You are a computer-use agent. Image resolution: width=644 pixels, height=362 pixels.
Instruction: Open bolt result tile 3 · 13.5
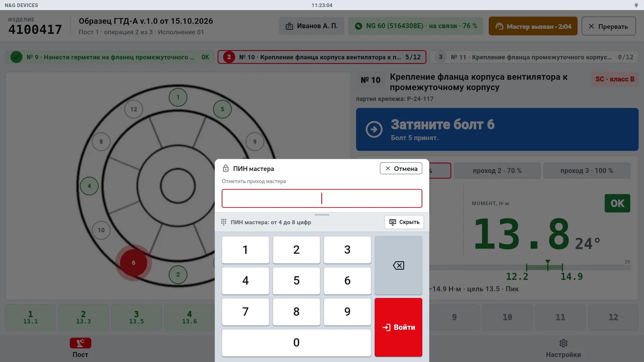pyautogui.click(x=137, y=317)
